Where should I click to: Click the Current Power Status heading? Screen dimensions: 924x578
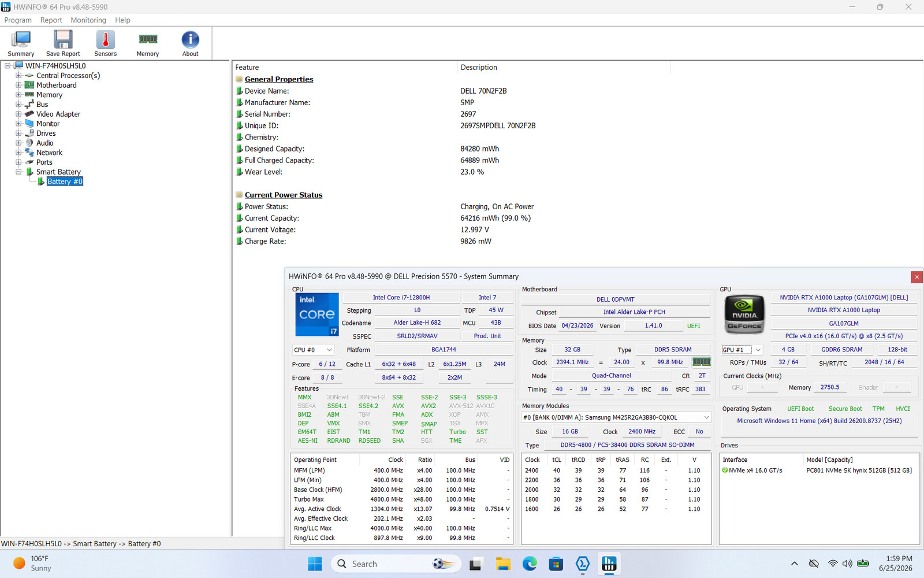click(x=284, y=195)
